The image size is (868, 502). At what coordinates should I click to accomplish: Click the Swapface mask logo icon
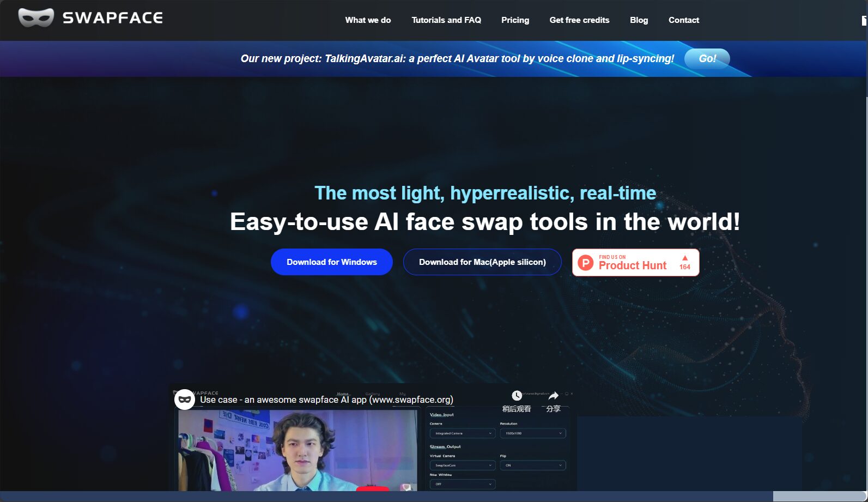coord(36,18)
